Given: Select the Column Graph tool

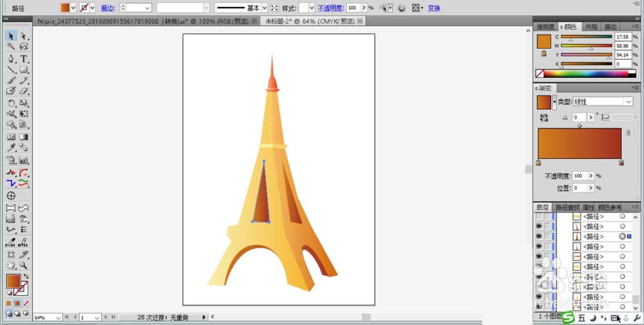Looking at the screenshot, I should click(x=23, y=160).
